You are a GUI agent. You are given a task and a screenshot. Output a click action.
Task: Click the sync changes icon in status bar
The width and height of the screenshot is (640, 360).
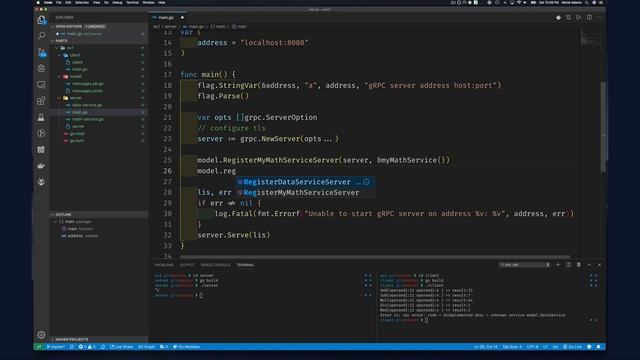point(71,347)
